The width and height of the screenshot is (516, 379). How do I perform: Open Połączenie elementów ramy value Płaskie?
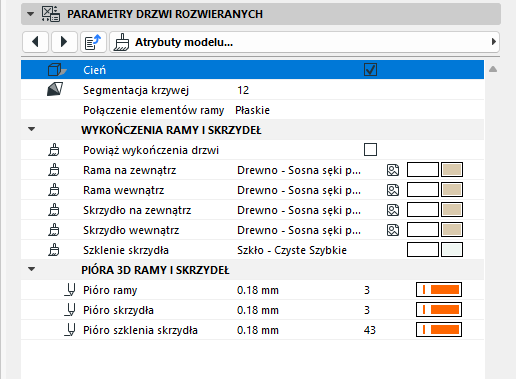point(252,110)
